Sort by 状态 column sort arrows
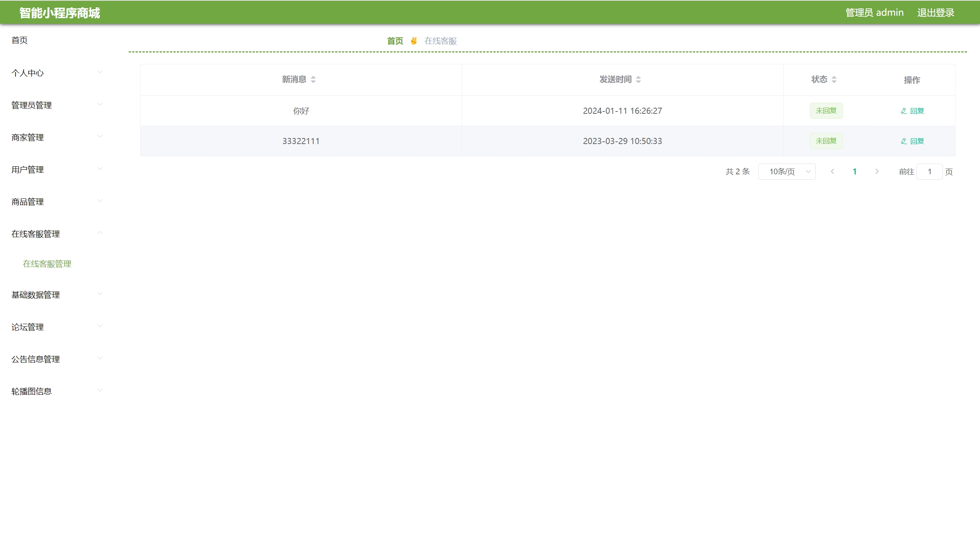 coord(834,79)
